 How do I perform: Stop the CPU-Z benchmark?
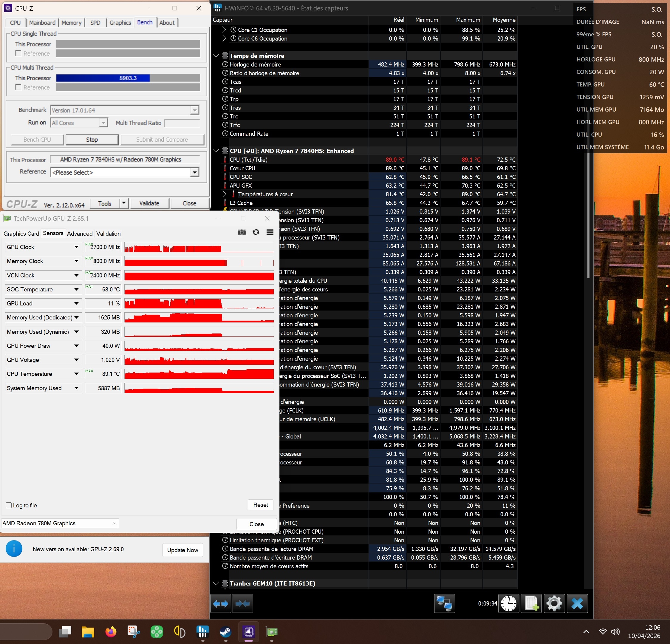pos(92,140)
